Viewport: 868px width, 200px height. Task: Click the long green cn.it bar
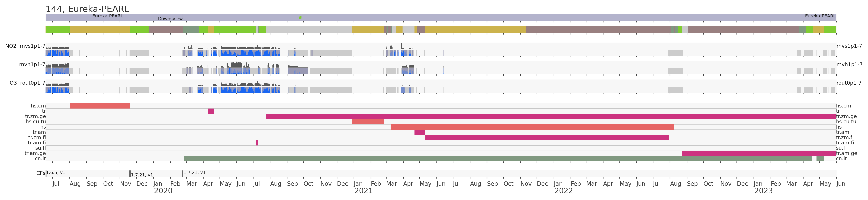point(498,159)
